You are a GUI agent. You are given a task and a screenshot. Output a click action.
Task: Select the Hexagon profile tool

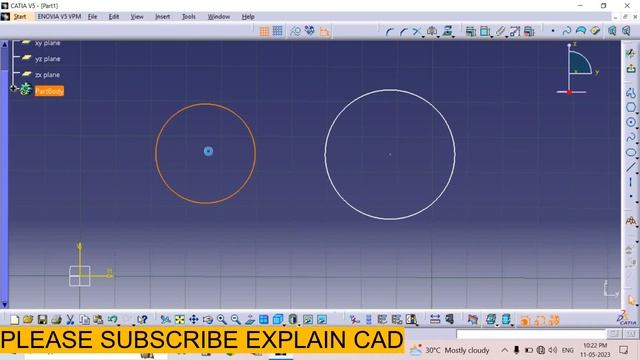pyautogui.click(x=631, y=107)
